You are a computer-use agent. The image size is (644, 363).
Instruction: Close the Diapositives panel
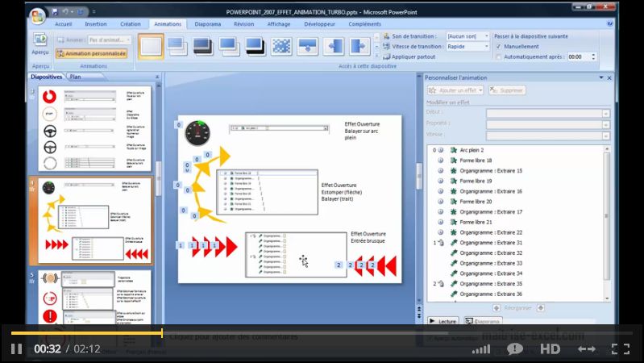(x=157, y=77)
